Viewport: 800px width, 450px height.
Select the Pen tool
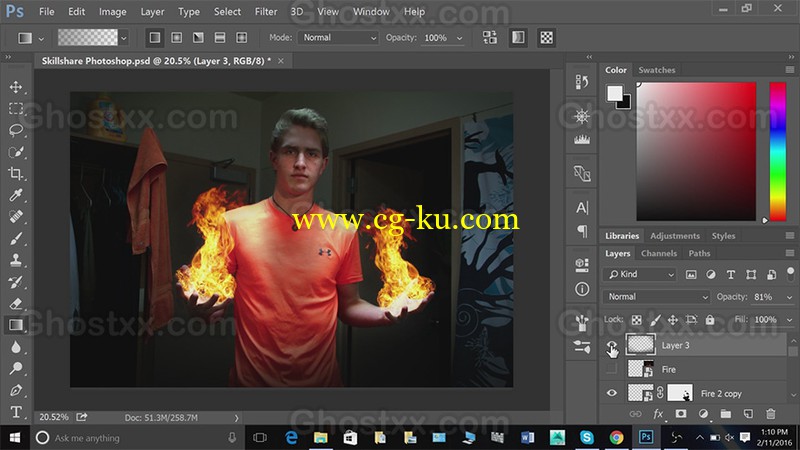(x=16, y=390)
